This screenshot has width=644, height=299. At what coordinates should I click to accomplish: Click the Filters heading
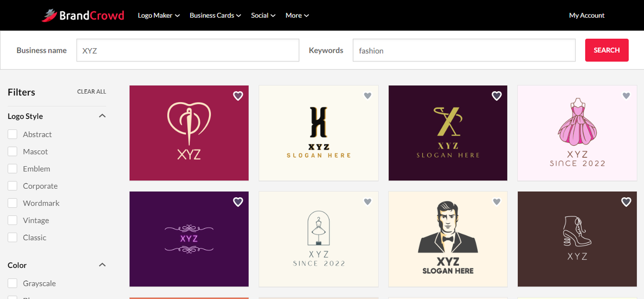point(21,92)
